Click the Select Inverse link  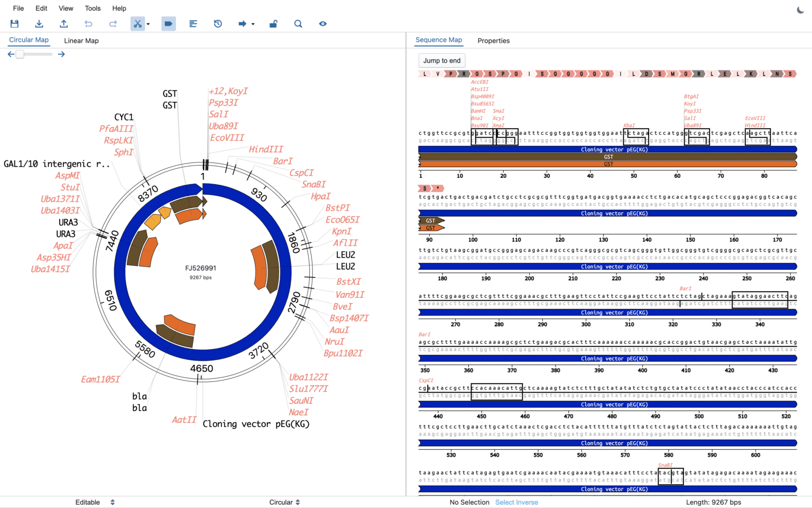pyautogui.click(x=516, y=502)
